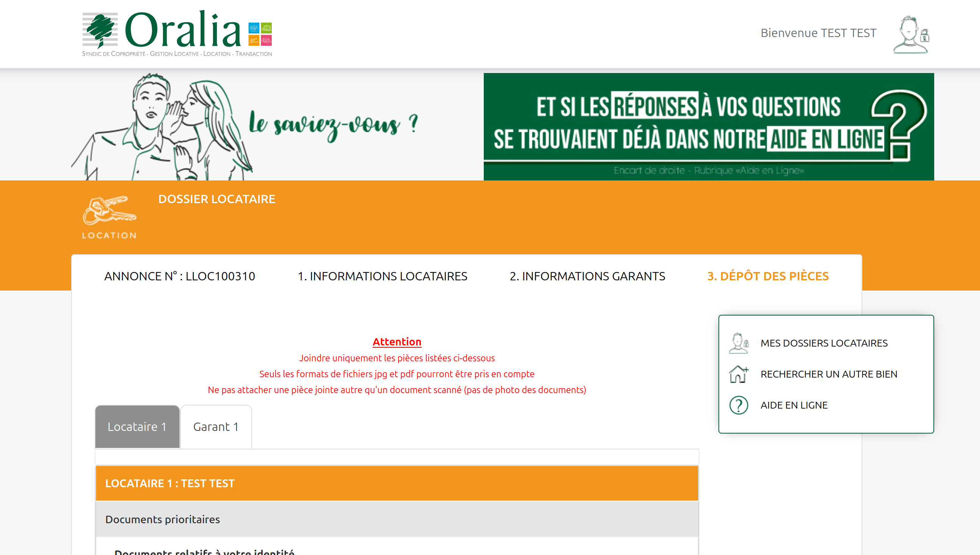Click the Mes Dossiers Locataires person icon
Image resolution: width=980 pixels, height=555 pixels.
[739, 343]
